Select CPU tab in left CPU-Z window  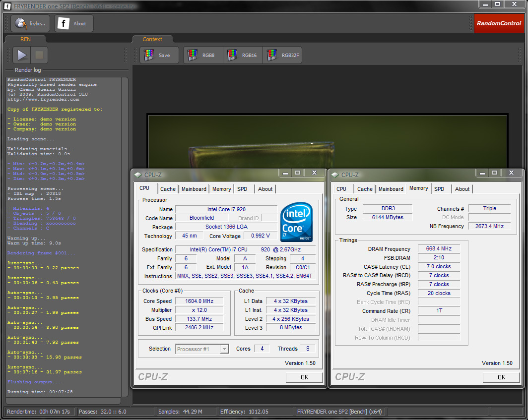145,188
